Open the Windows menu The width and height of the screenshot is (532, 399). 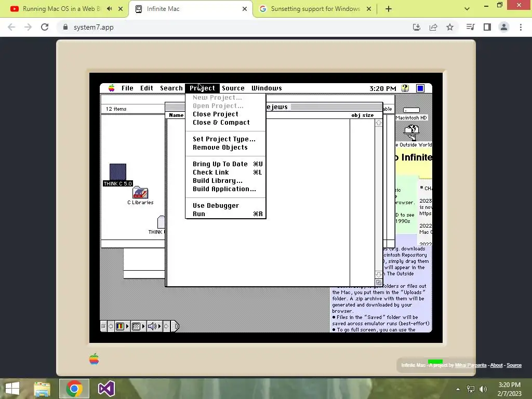267,88
